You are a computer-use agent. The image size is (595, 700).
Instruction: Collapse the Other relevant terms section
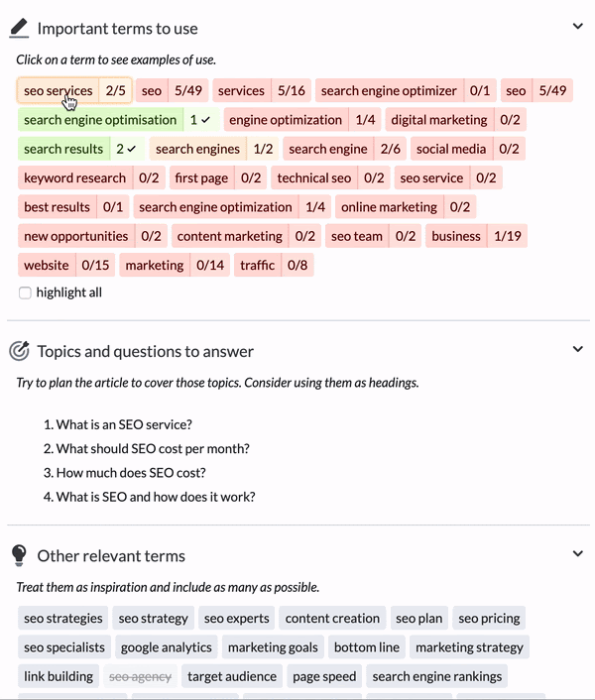click(x=577, y=553)
